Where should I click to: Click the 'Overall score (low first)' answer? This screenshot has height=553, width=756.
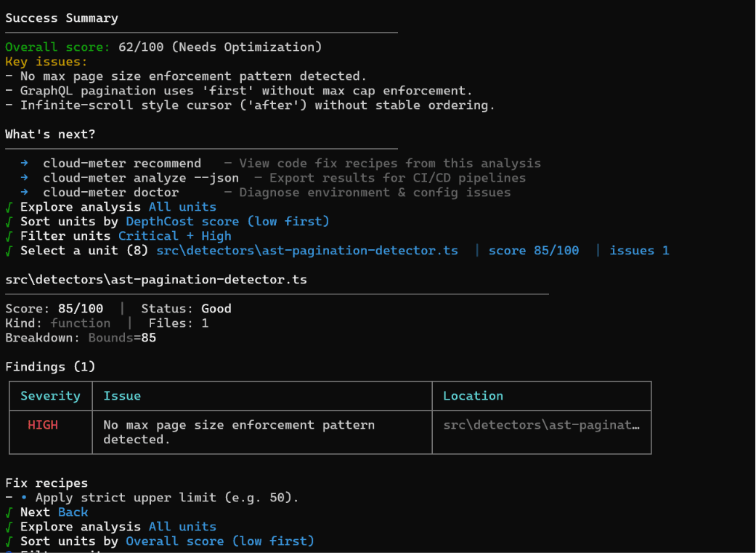click(220, 541)
